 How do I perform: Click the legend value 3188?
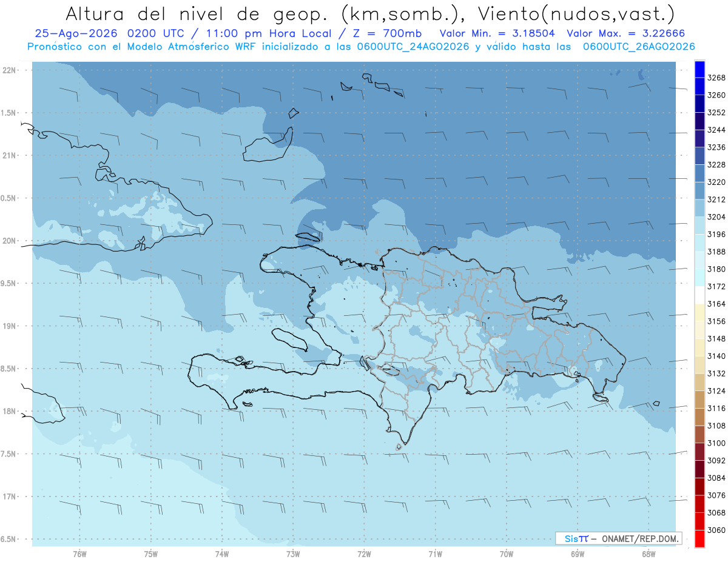click(716, 252)
